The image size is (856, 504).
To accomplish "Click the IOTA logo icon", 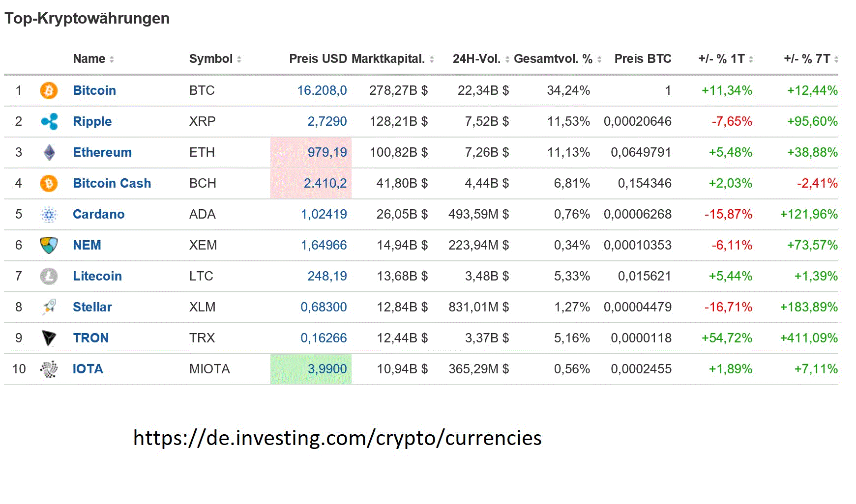I will 49,369.
